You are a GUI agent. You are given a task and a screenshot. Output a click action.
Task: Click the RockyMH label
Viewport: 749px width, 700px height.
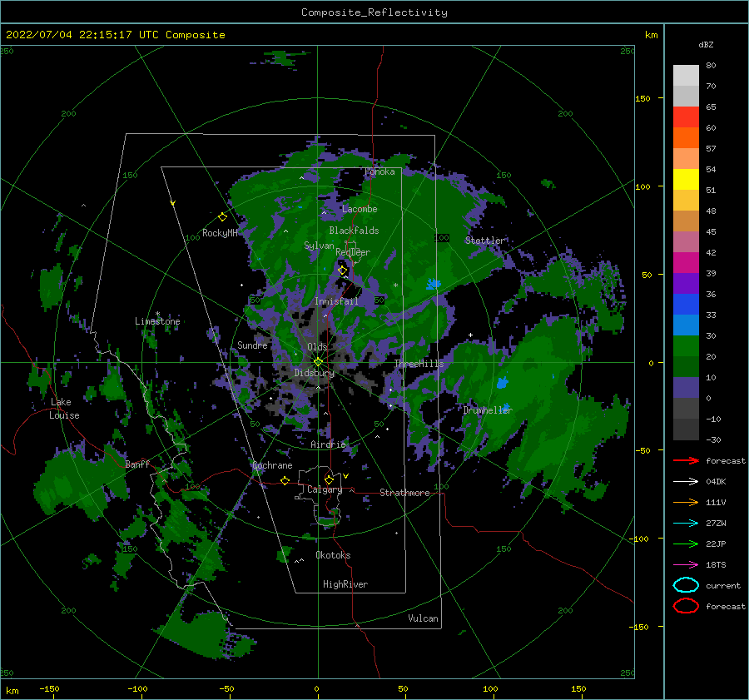220,233
